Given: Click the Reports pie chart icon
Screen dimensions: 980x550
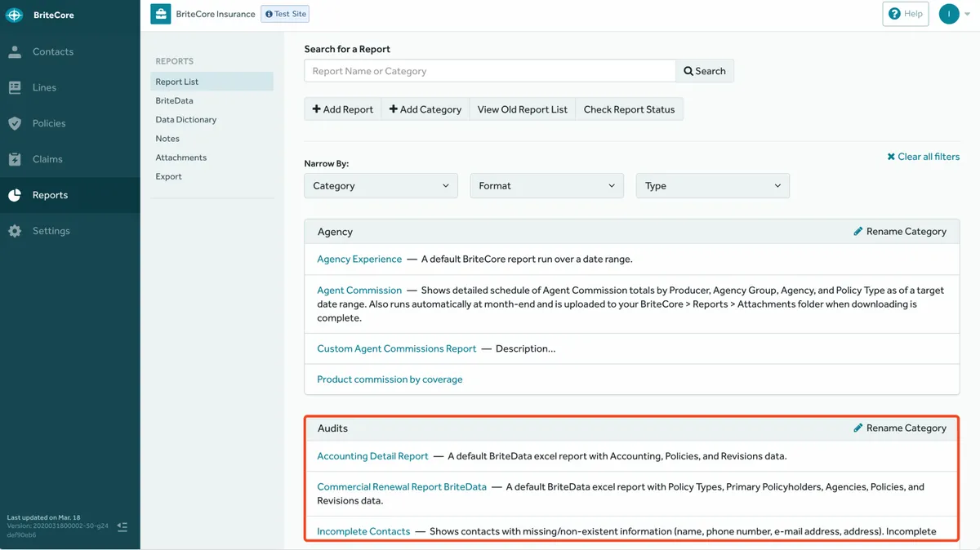Looking at the screenshot, I should [x=15, y=195].
